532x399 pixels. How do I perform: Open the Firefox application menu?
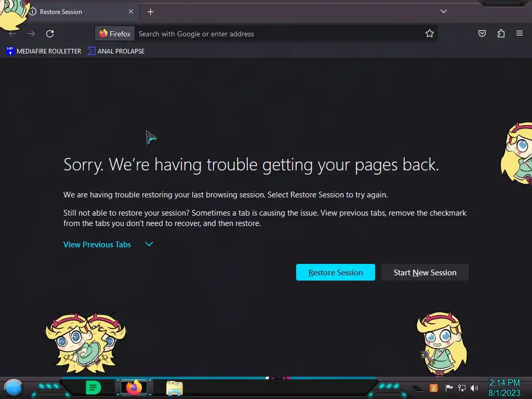click(x=520, y=33)
